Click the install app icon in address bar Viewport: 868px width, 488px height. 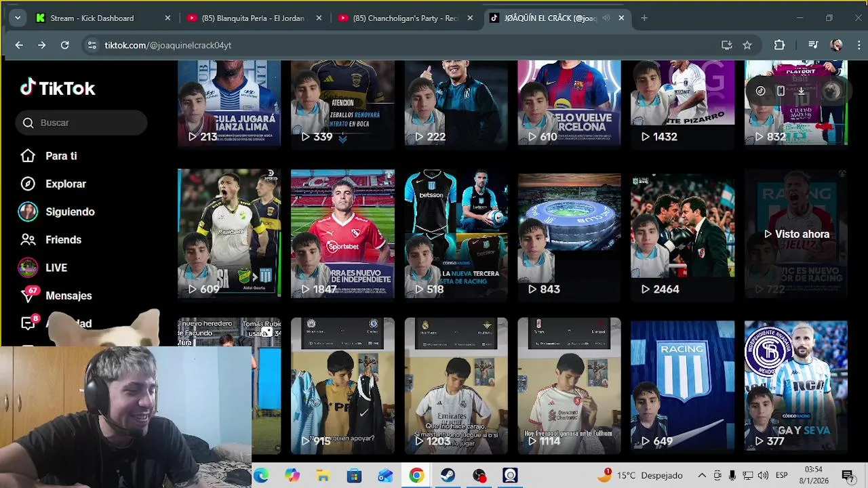click(727, 45)
